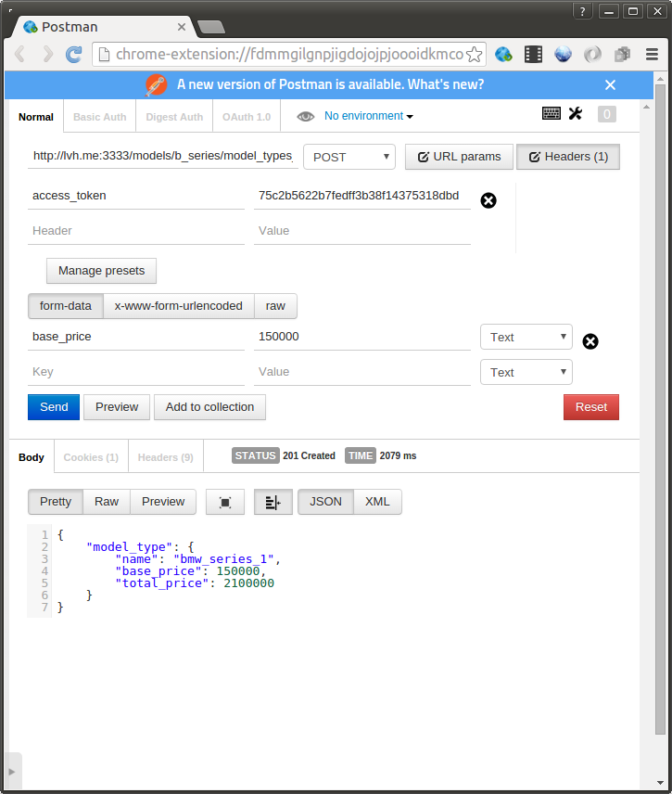
Task: Click the window help question mark button
Action: [x=582, y=11]
